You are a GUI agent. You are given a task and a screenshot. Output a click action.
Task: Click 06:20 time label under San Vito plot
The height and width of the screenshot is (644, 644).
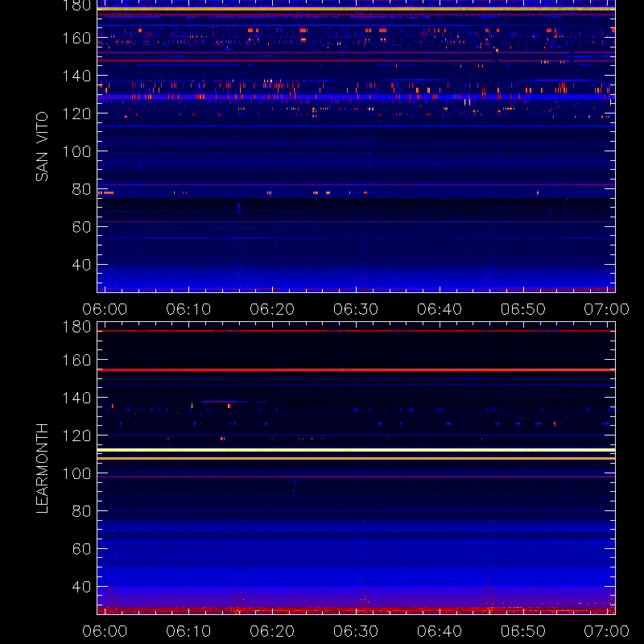tap(272, 309)
